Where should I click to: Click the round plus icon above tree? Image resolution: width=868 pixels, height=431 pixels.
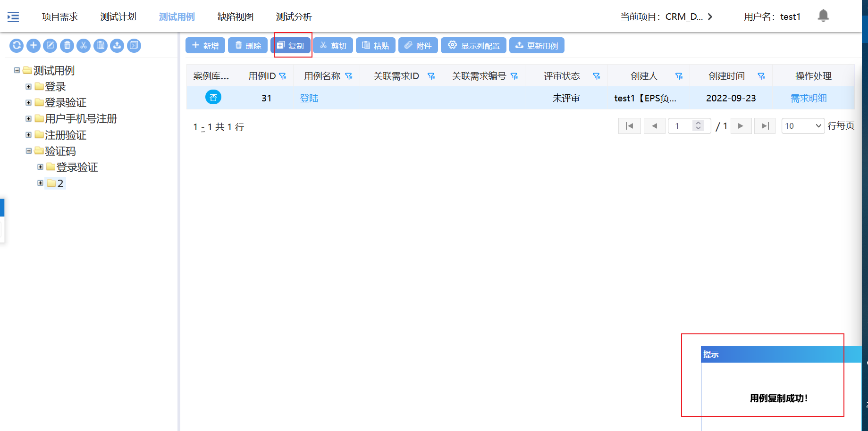33,46
